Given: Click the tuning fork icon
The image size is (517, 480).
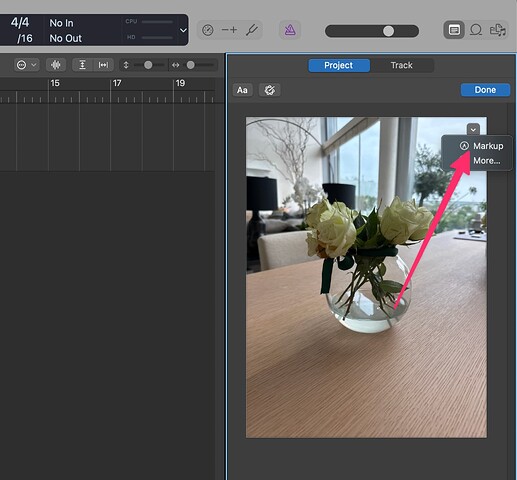Looking at the screenshot, I should (x=252, y=30).
